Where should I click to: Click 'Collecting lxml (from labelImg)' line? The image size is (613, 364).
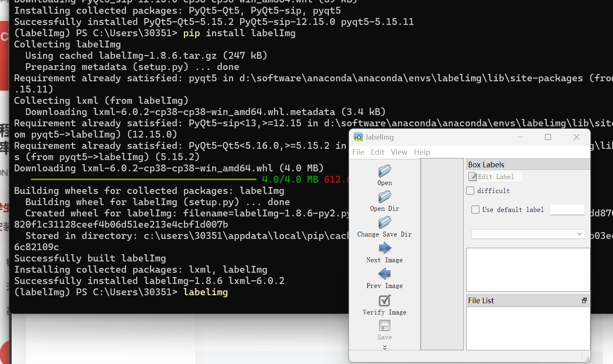[x=101, y=101]
